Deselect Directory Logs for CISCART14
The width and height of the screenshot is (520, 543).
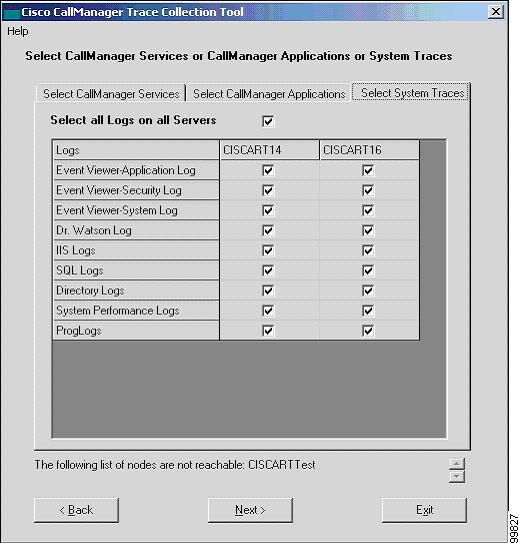[268, 291]
